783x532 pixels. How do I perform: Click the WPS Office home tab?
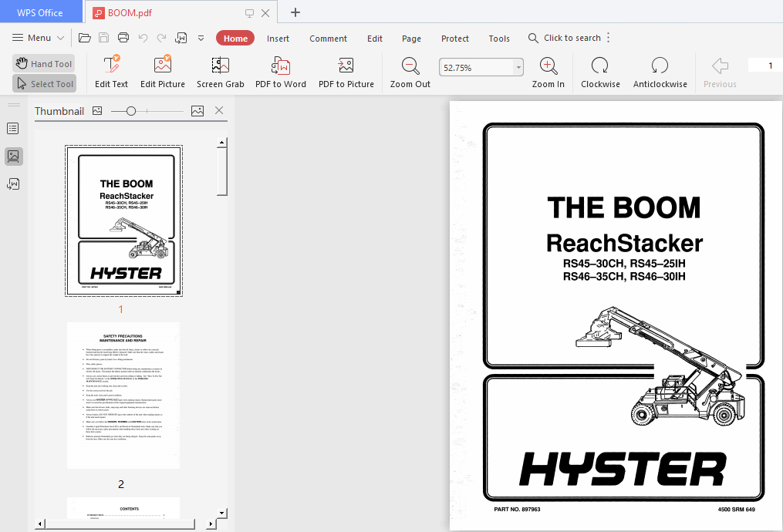pos(40,13)
